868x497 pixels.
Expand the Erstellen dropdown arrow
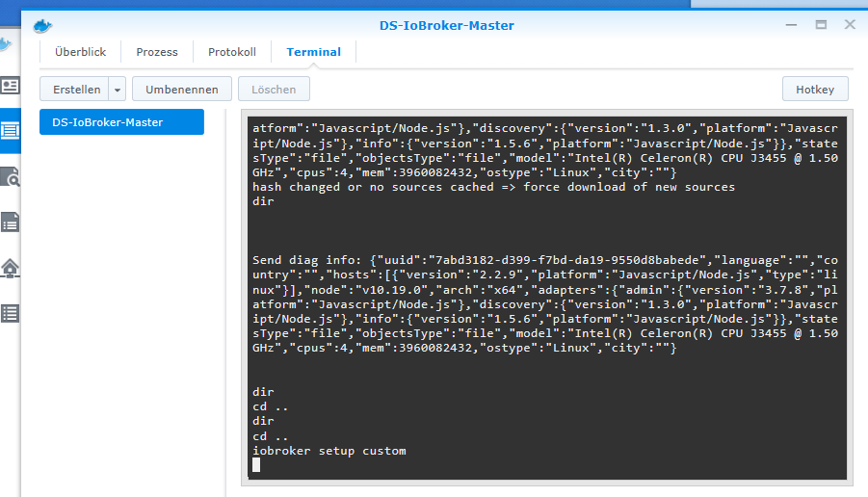(x=118, y=90)
